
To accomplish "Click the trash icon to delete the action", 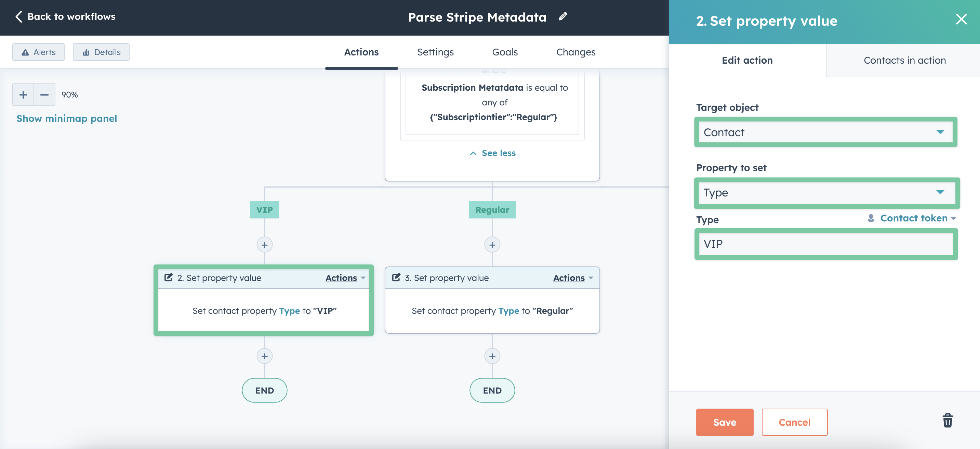I will [948, 421].
